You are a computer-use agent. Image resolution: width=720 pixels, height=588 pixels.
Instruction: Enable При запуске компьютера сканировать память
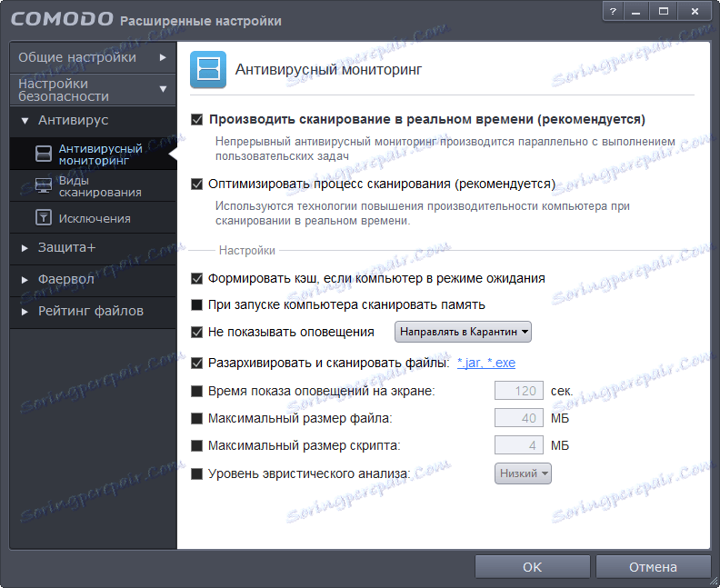click(196, 304)
